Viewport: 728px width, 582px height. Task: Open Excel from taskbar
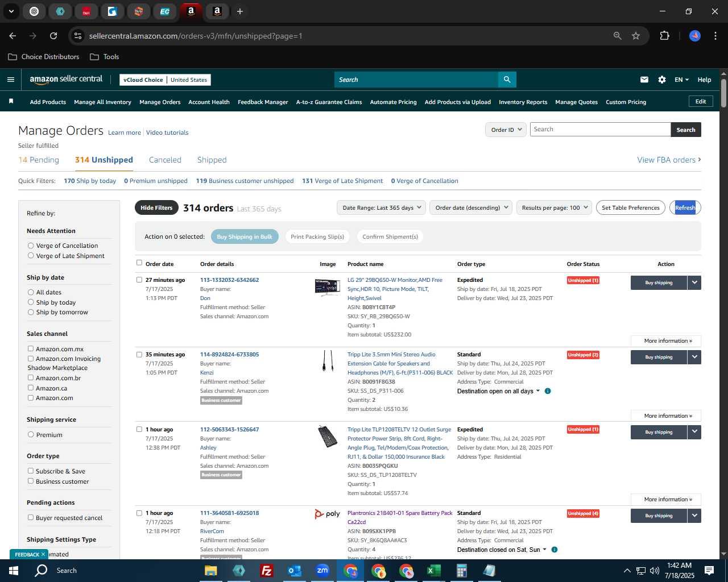click(x=433, y=571)
